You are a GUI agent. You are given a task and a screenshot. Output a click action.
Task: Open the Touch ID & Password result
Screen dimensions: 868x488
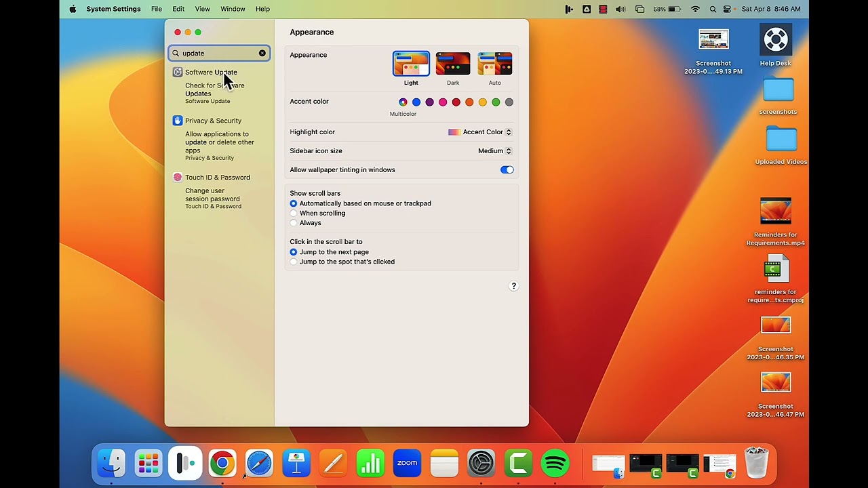pyautogui.click(x=218, y=178)
